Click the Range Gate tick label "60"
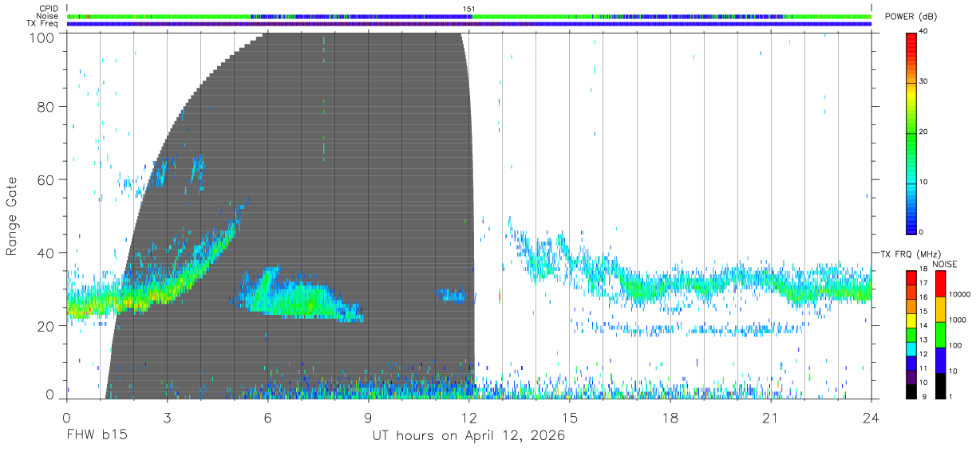The height and width of the screenshot is (452, 980). pos(45,179)
